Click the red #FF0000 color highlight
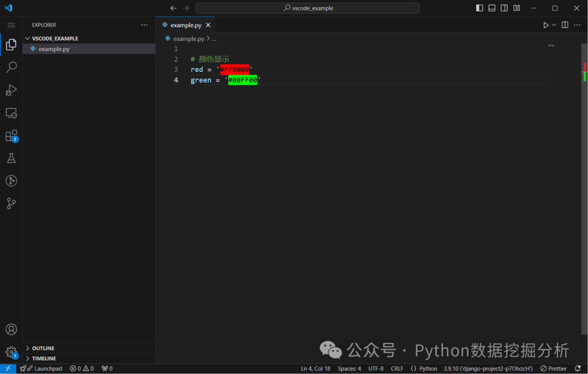This screenshot has width=588, height=374. click(x=235, y=69)
